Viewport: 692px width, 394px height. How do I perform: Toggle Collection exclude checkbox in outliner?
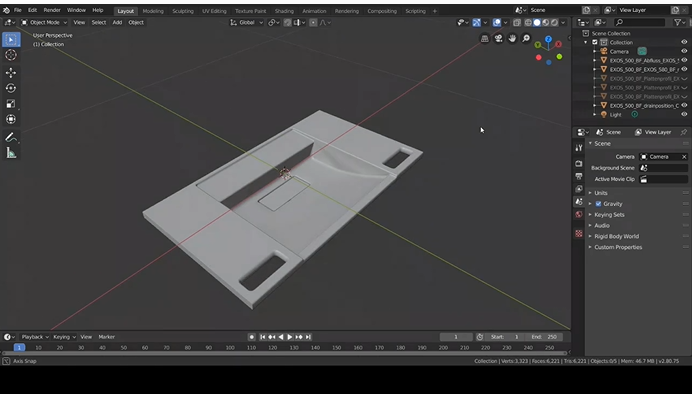click(595, 42)
